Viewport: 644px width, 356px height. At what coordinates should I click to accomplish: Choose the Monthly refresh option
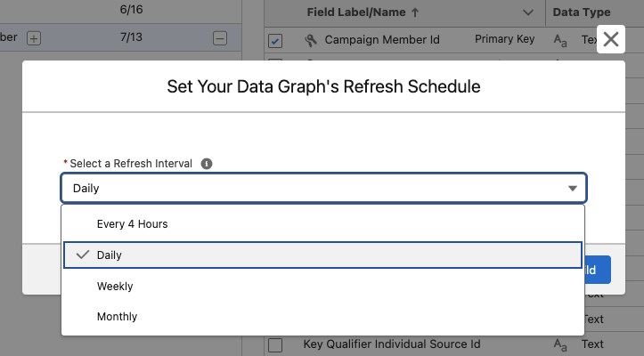[322, 317]
